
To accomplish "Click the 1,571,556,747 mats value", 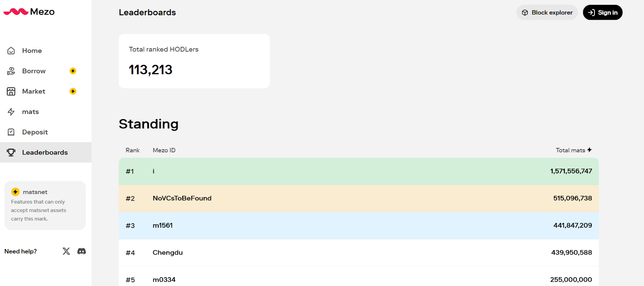I will (x=571, y=171).
